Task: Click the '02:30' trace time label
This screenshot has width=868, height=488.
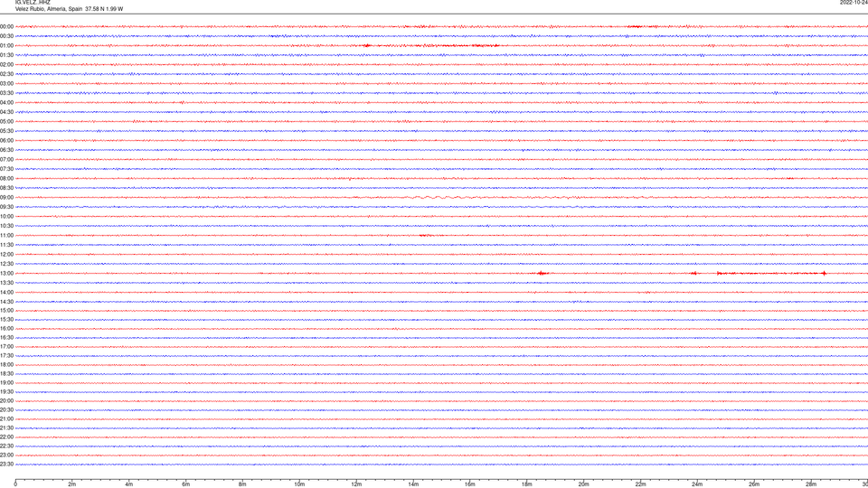Action: (x=6, y=74)
